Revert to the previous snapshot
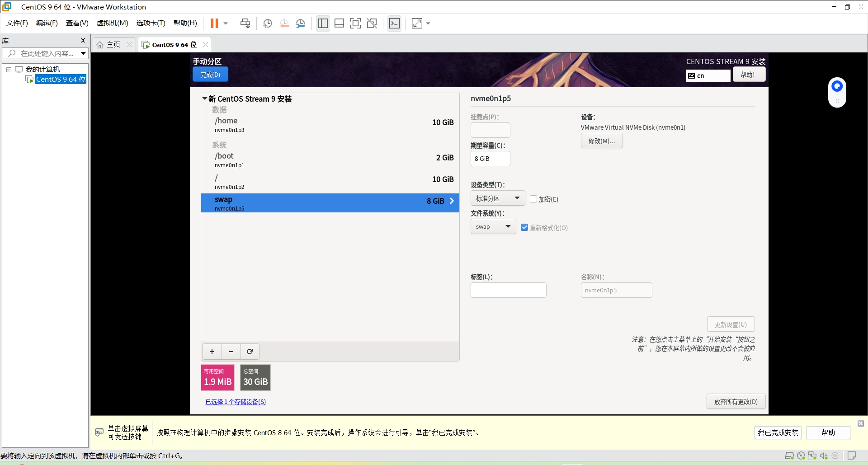868x465 pixels. (284, 23)
